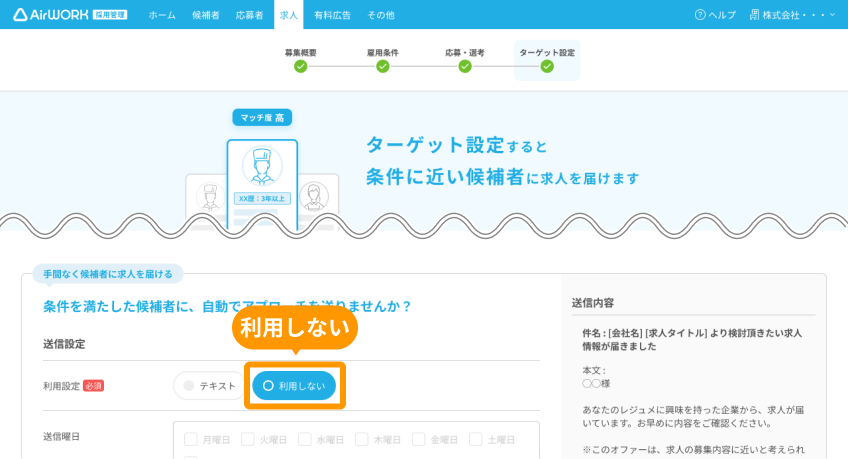The width and height of the screenshot is (848, 459).
Task: Select the 求人 tab
Action: coord(289,15)
